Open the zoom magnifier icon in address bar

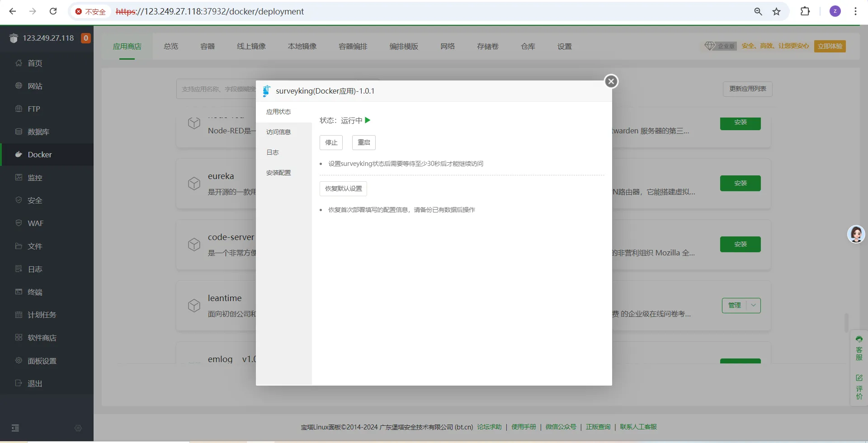[x=758, y=12]
